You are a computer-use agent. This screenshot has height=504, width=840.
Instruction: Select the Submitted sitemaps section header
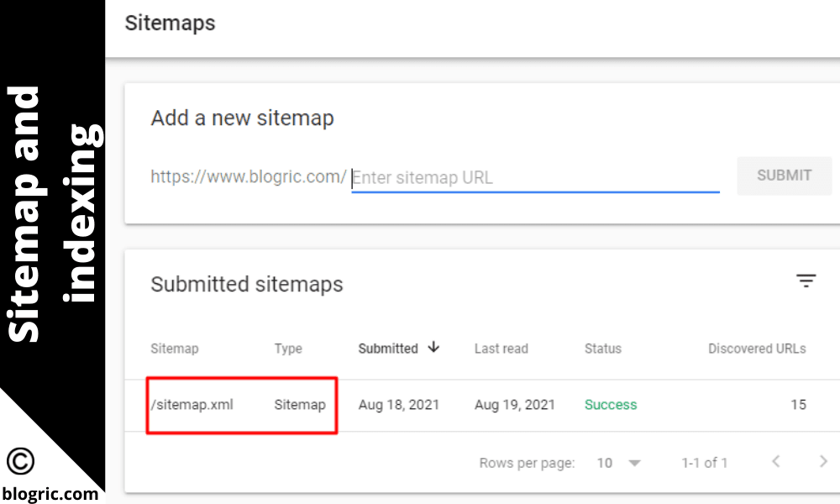click(246, 284)
